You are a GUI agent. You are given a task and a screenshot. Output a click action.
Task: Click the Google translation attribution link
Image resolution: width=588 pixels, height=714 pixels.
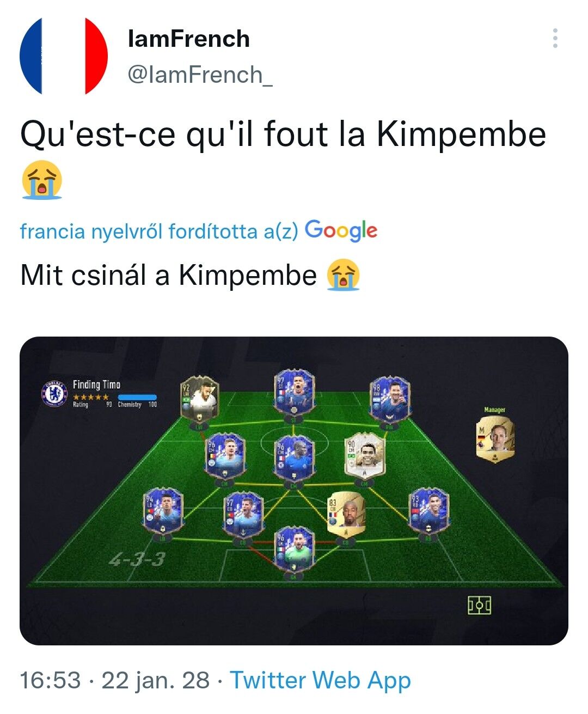(x=341, y=230)
